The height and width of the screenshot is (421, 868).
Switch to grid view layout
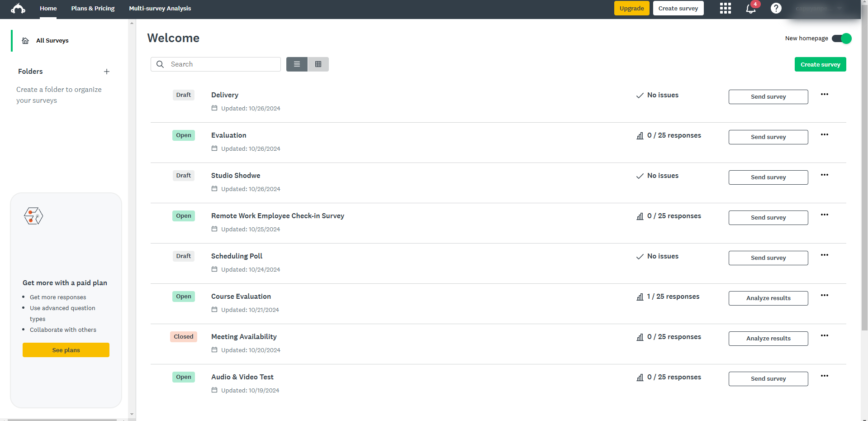[318, 64]
